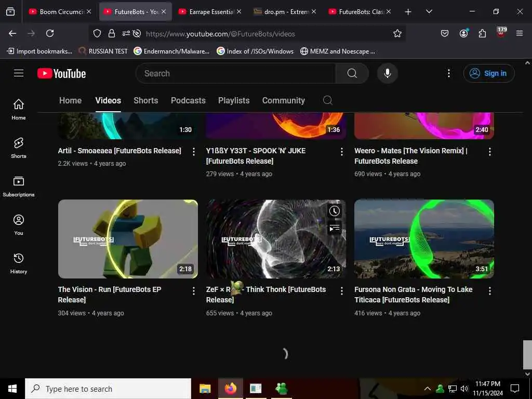Open the Save to Pocket icon
This screenshot has width=532, height=399.
point(445,33)
